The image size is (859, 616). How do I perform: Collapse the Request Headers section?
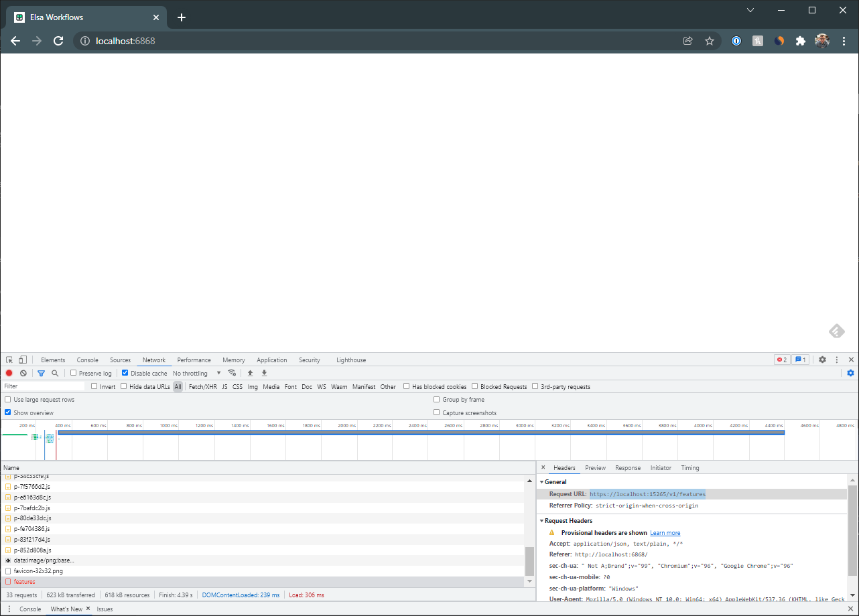543,520
